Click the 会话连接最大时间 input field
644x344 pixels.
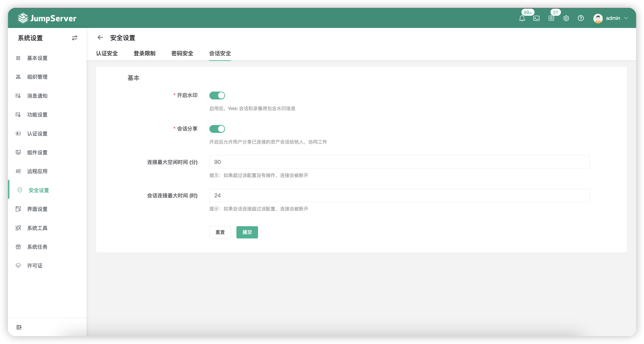399,195
